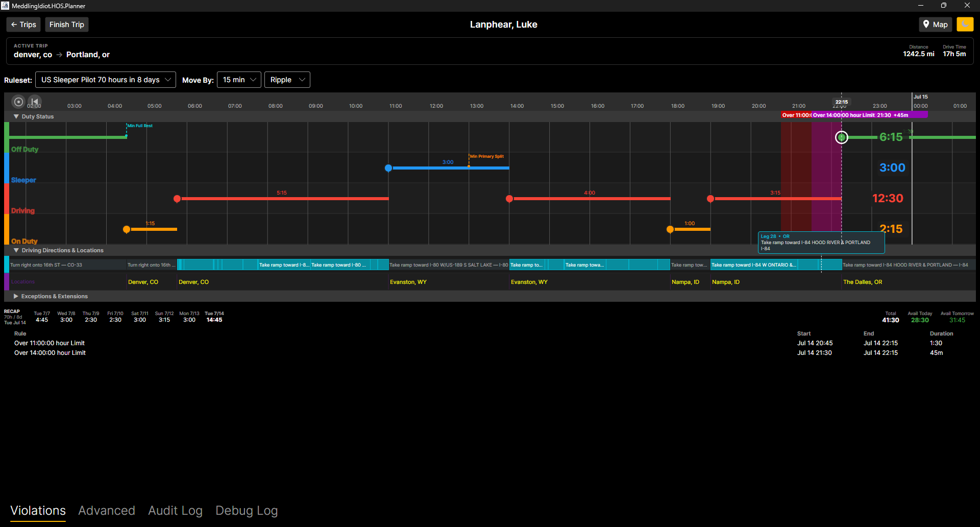
Task: Select the blue sleeper start handle at 11:00
Action: pos(388,168)
